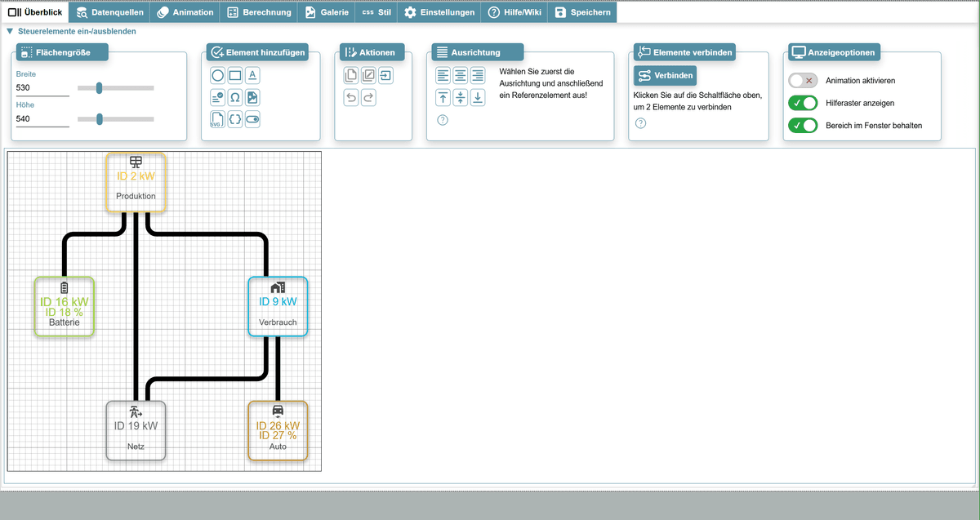The width and height of the screenshot is (980, 520).
Task: Redo the last action
Action: coord(368,97)
